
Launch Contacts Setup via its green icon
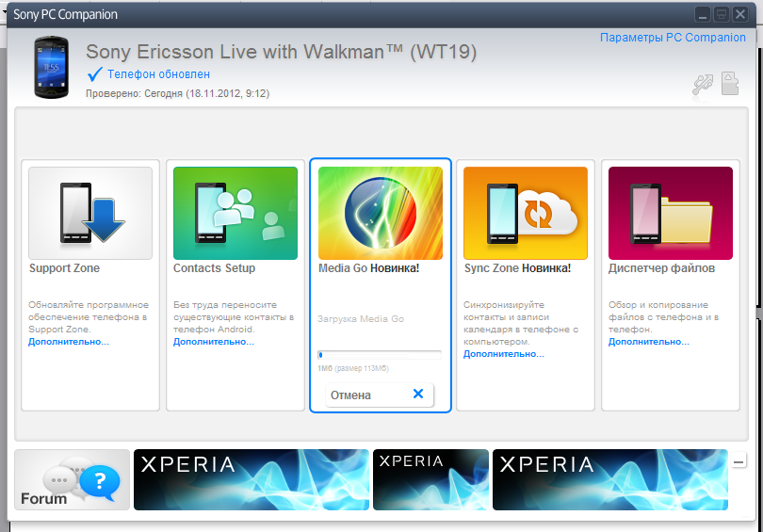[x=235, y=213]
